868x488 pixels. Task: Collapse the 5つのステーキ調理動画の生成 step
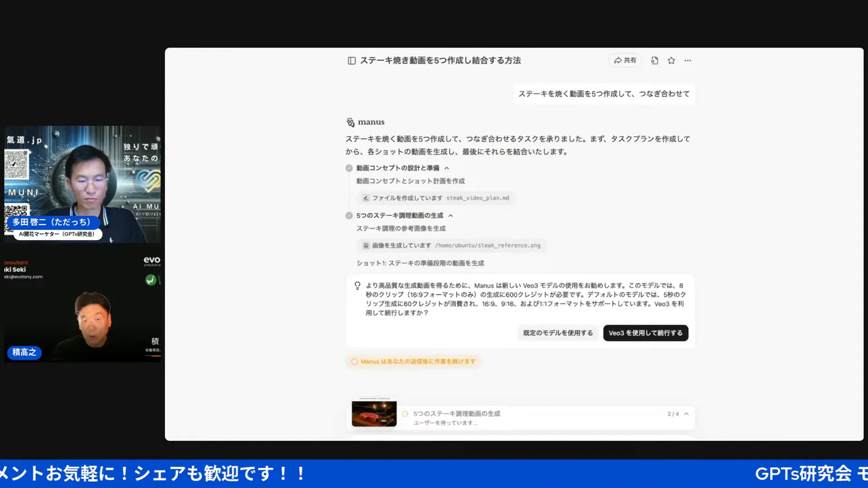click(450, 216)
